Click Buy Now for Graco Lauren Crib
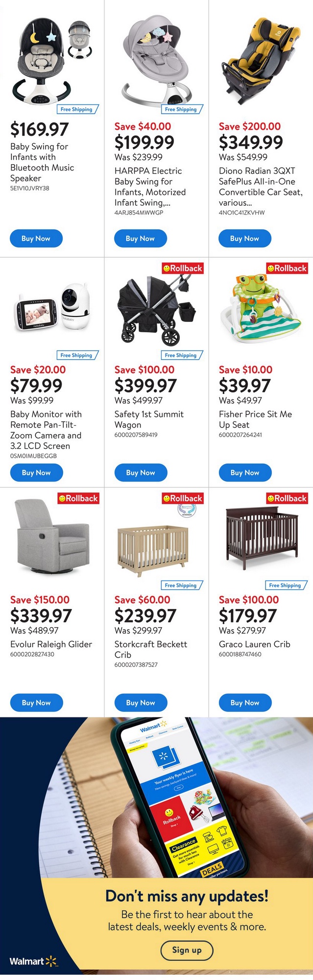Viewport: 313px width, 980px height. pyautogui.click(x=244, y=703)
